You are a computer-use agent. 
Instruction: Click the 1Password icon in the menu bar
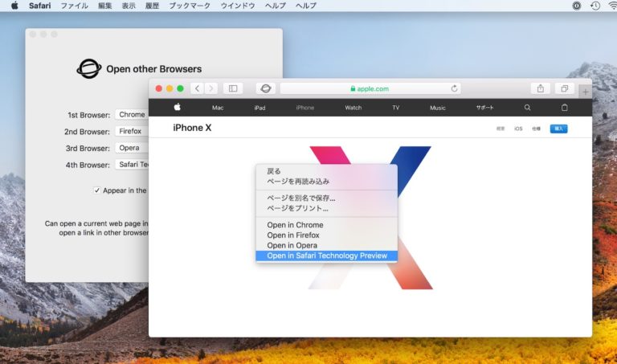pos(577,6)
